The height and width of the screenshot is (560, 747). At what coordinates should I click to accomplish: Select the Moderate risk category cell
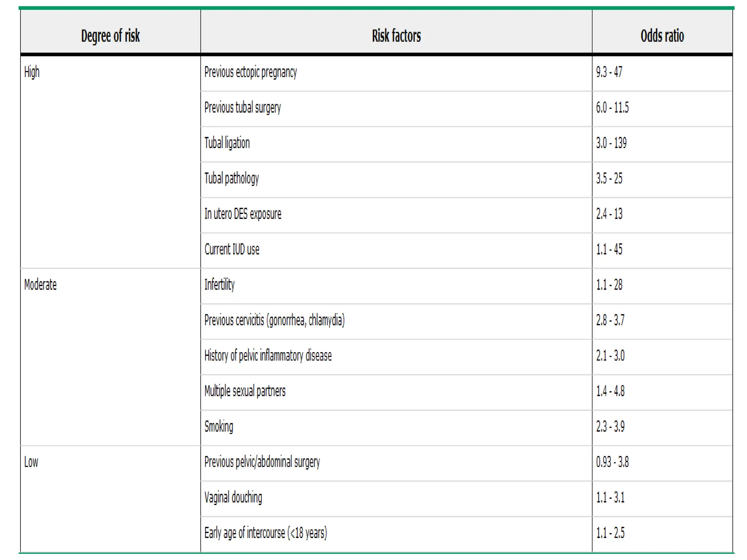pos(40,285)
